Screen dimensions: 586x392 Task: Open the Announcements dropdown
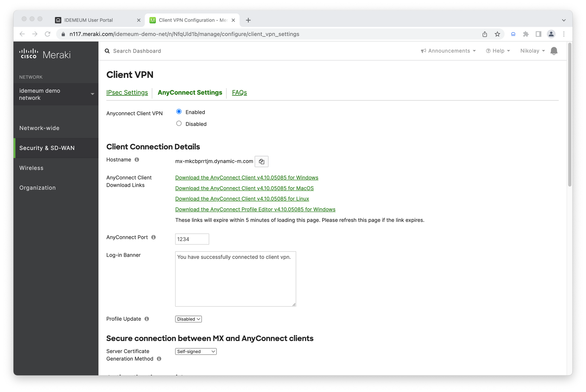[448, 51]
